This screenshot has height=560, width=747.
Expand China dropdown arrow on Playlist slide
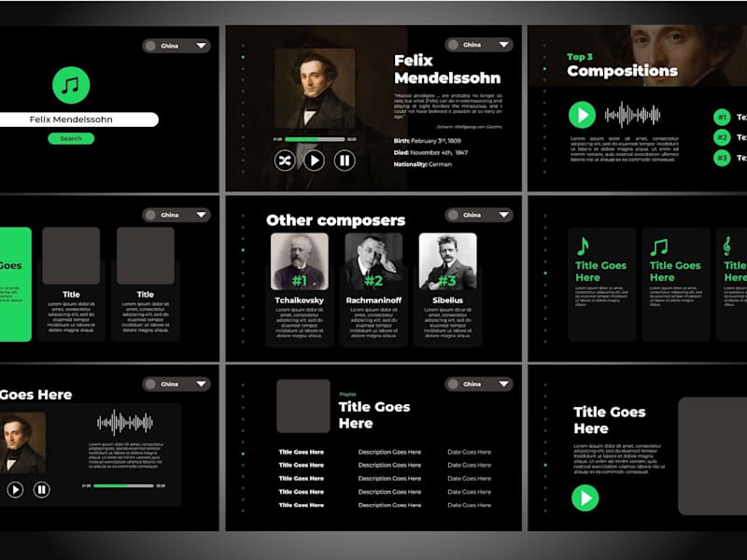[504, 384]
